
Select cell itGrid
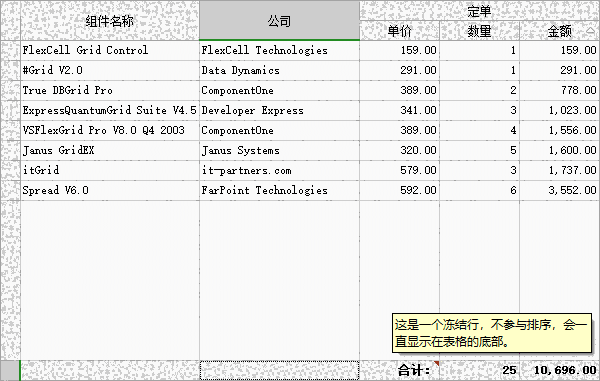click(110, 170)
